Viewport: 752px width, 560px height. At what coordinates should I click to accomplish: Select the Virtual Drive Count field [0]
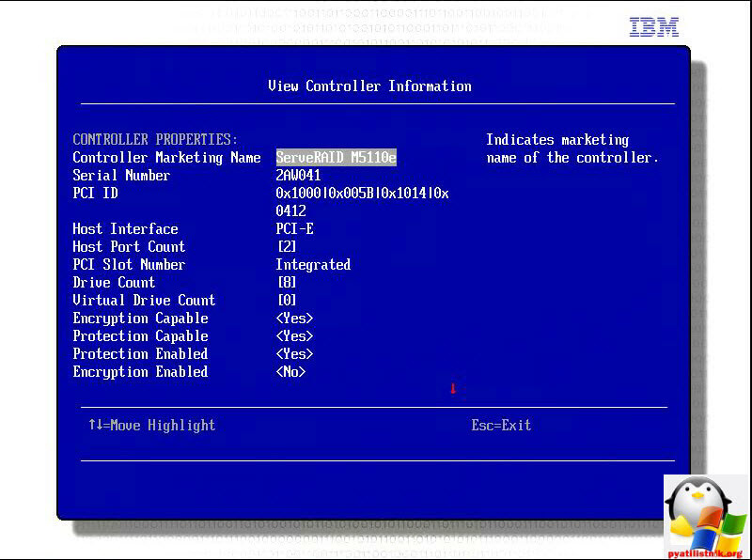tap(287, 300)
